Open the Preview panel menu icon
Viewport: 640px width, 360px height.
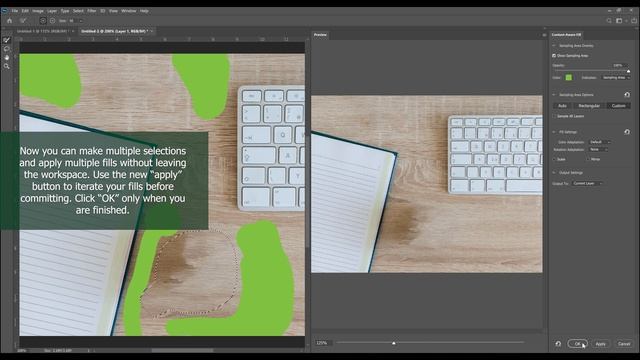pos(544,35)
